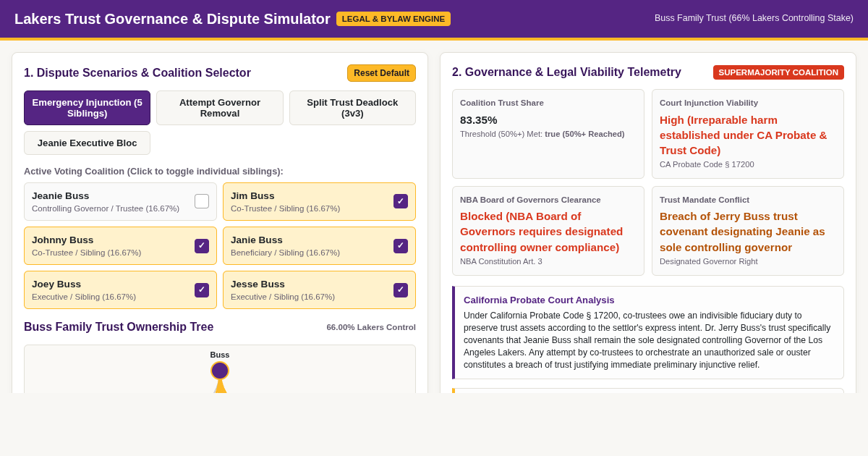The width and height of the screenshot is (868, 456).
Task: Uncheck the Janie Buss checkbox
Action: pos(401,246)
